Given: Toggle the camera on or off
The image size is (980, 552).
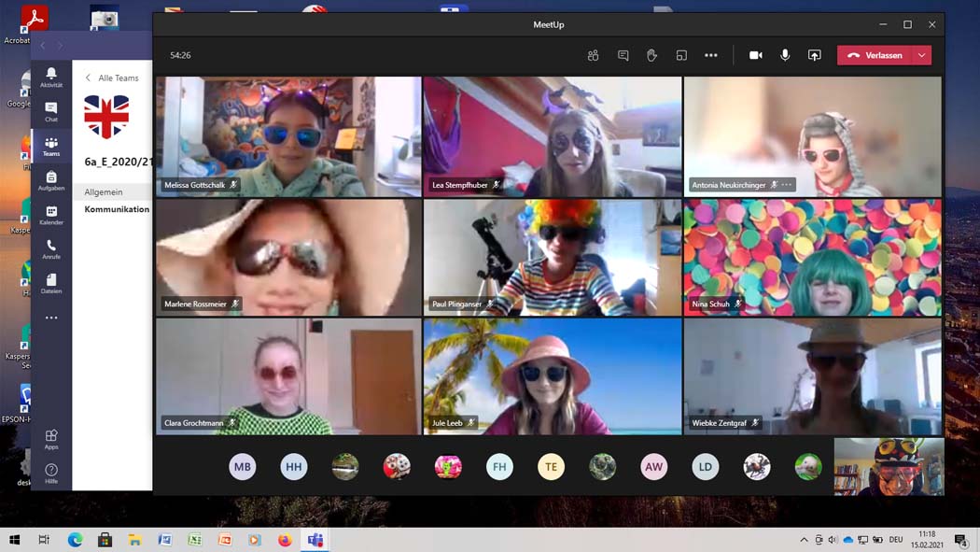Looking at the screenshot, I should pos(755,56).
